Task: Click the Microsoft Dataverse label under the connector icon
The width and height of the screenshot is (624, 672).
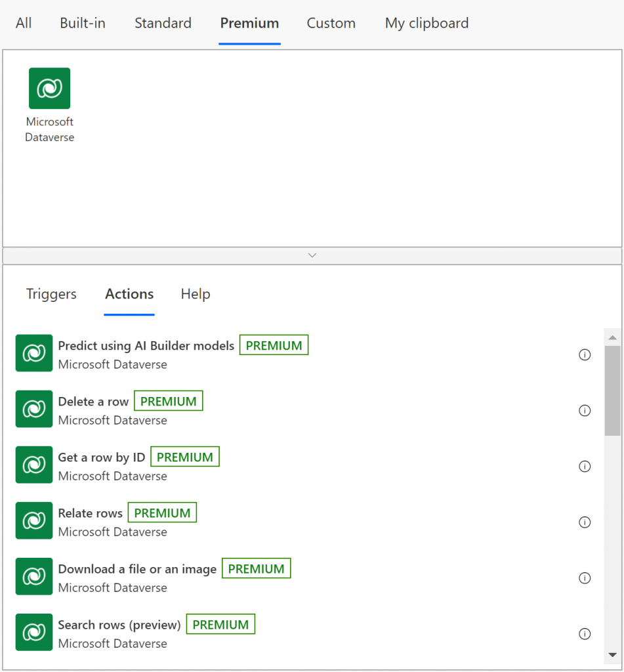Action: point(50,129)
